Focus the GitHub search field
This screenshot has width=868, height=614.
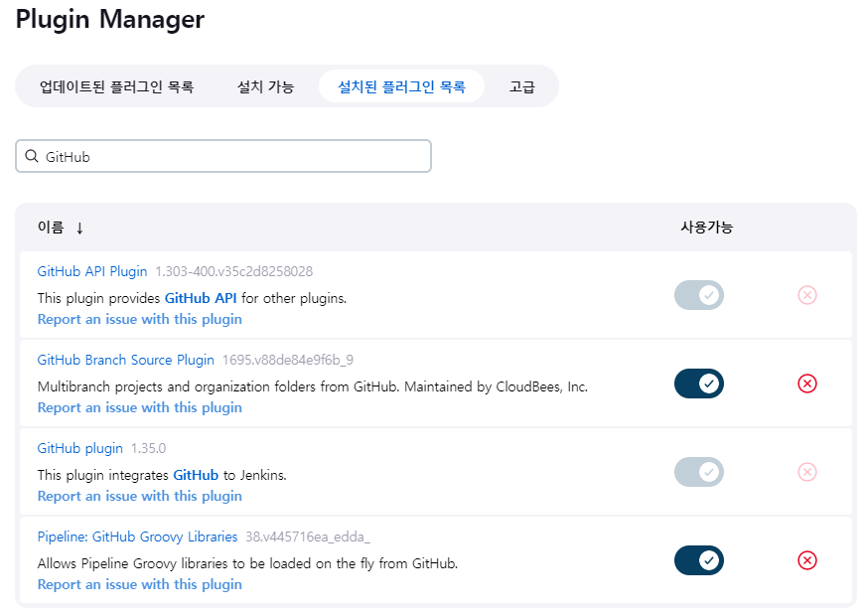223,156
